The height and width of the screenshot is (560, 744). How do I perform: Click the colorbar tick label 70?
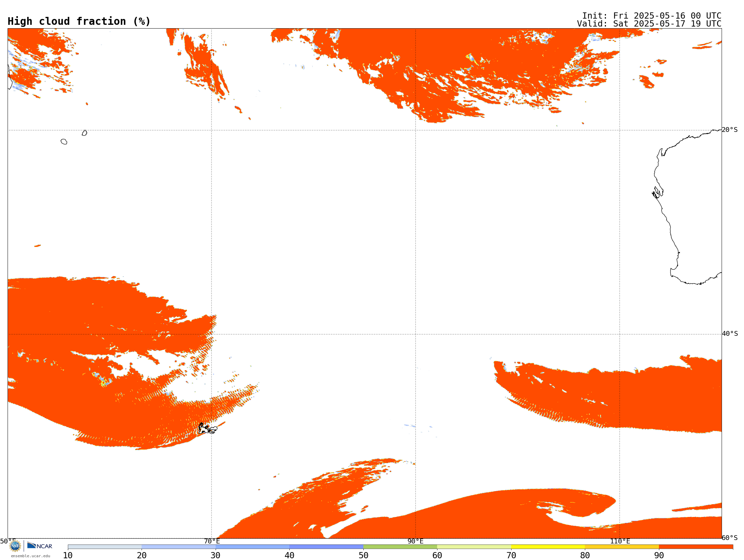[x=511, y=555]
